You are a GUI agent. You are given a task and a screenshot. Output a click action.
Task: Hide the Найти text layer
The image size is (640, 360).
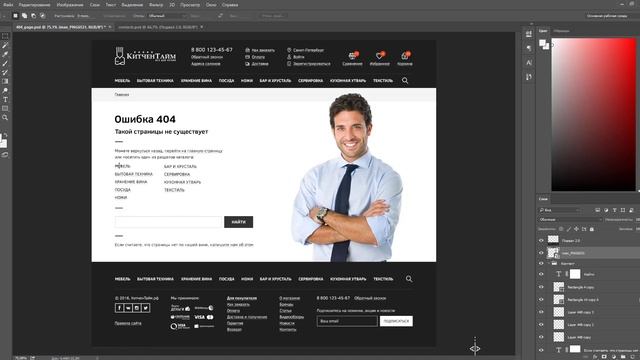tap(542, 274)
